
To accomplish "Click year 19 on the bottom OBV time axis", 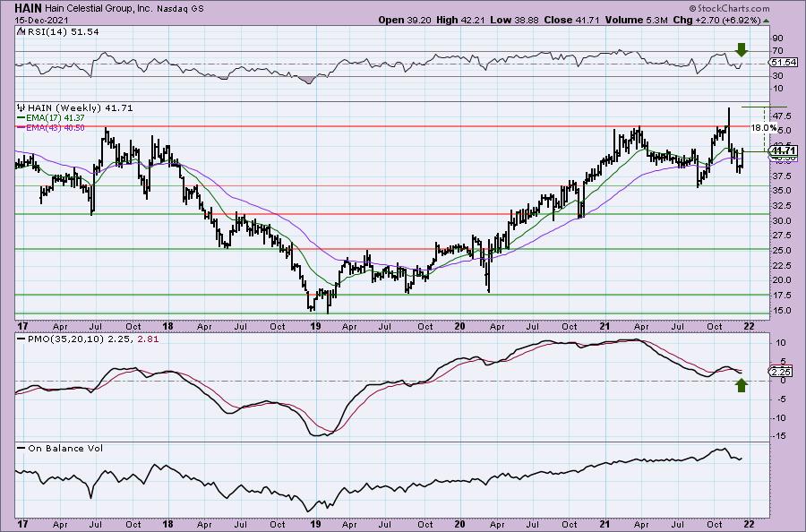I will pos(316,524).
